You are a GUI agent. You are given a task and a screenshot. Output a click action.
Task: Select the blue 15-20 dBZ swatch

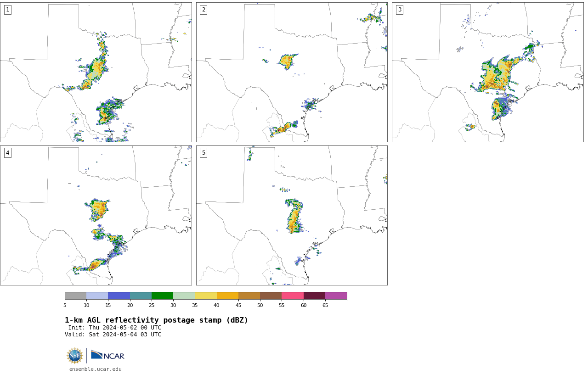119,296
